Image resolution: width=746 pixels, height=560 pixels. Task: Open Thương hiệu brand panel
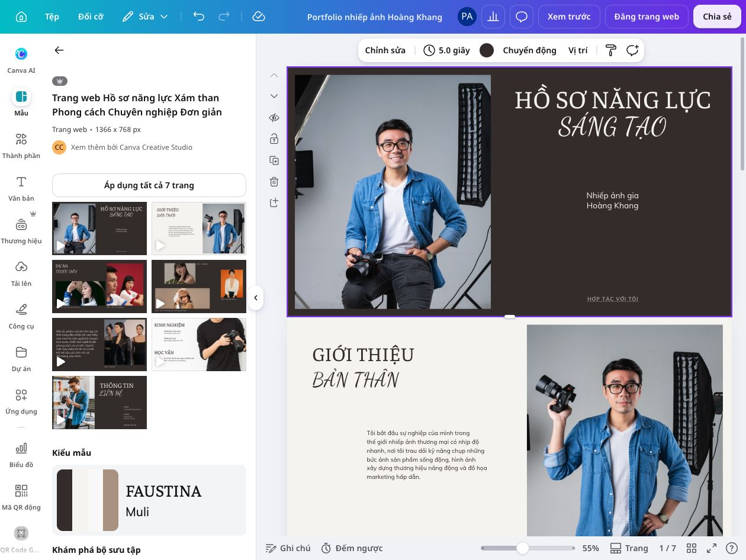(x=21, y=231)
